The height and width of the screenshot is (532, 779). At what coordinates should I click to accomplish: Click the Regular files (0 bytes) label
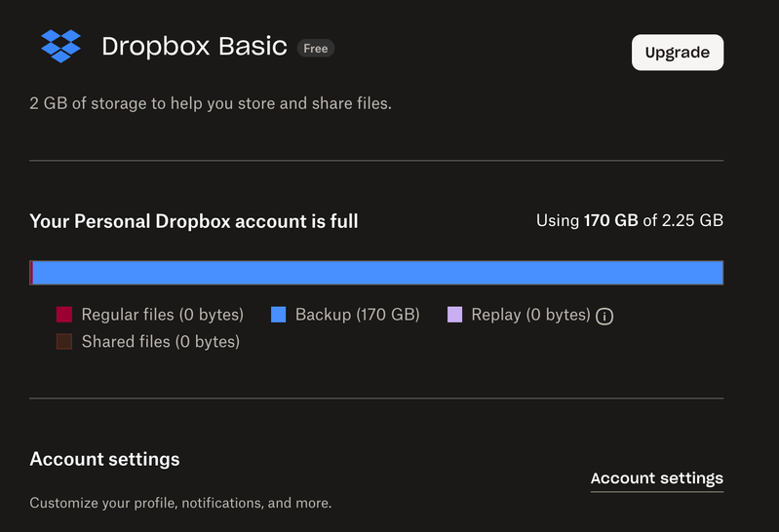(163, 315)
